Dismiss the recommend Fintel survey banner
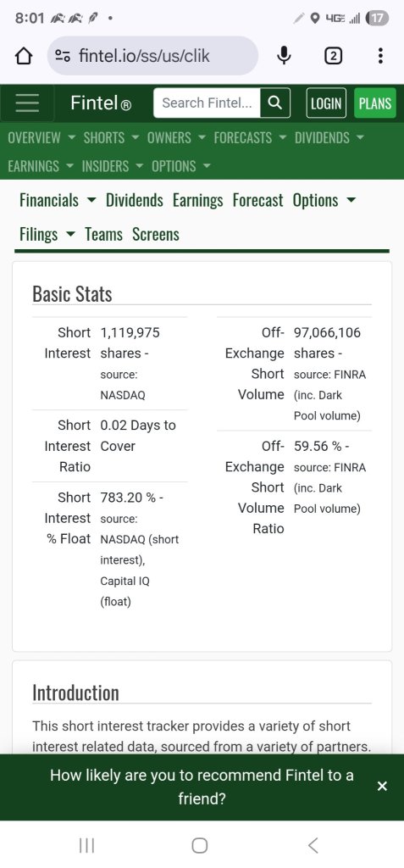Screen dimensions: 404x868 point(382,786)
